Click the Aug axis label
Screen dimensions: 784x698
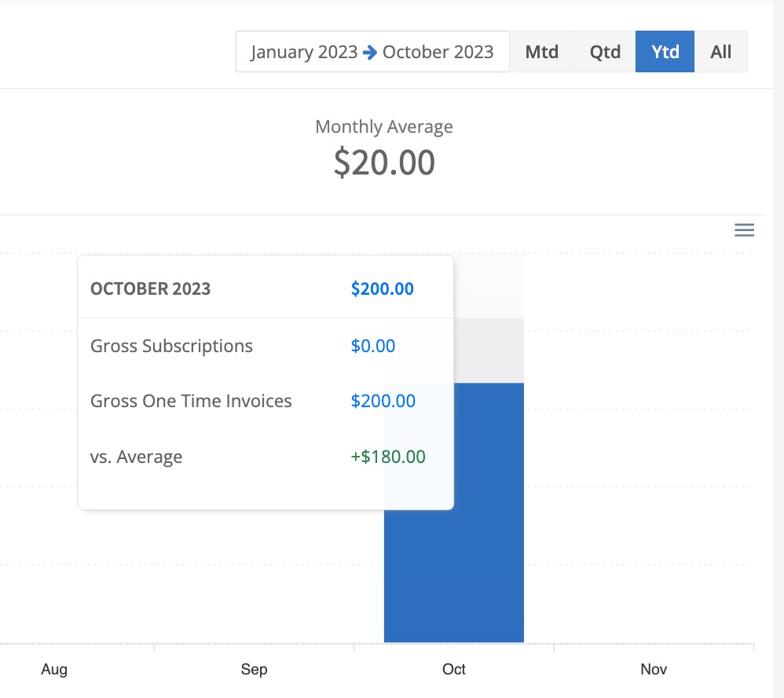(x=54, y=670)
